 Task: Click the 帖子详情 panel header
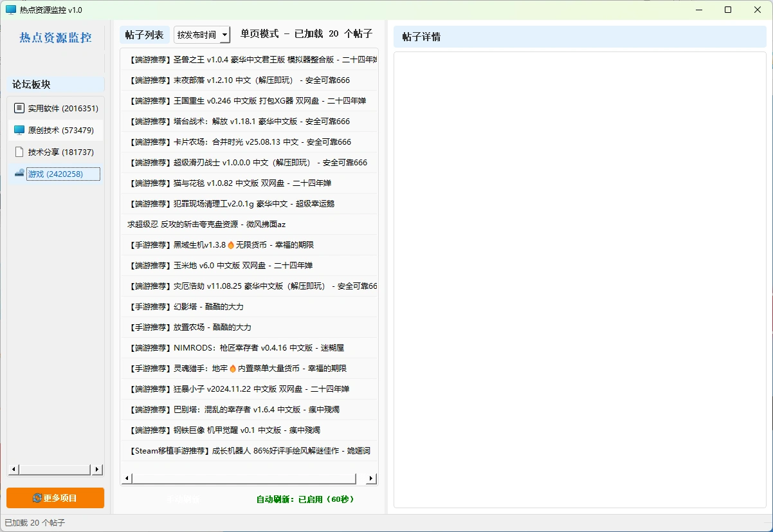[421, 37]
